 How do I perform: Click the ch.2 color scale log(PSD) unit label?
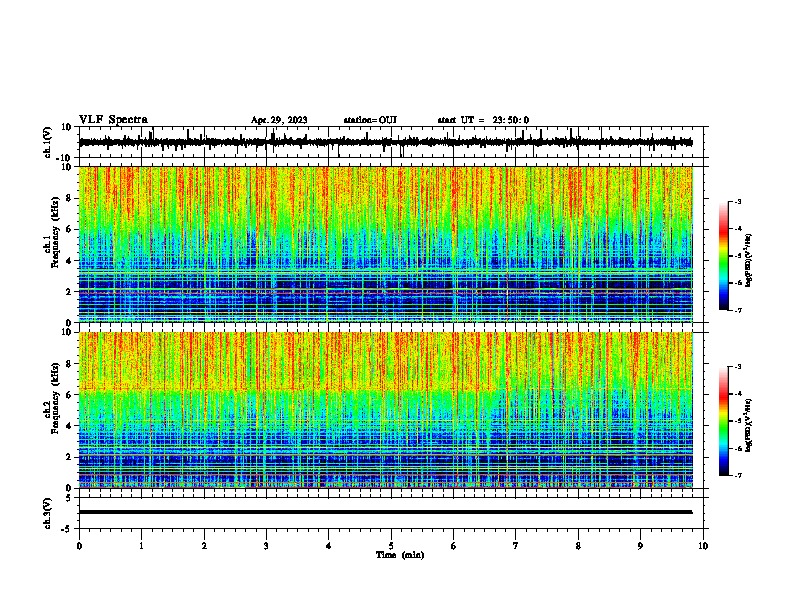[x=749, y=425]
